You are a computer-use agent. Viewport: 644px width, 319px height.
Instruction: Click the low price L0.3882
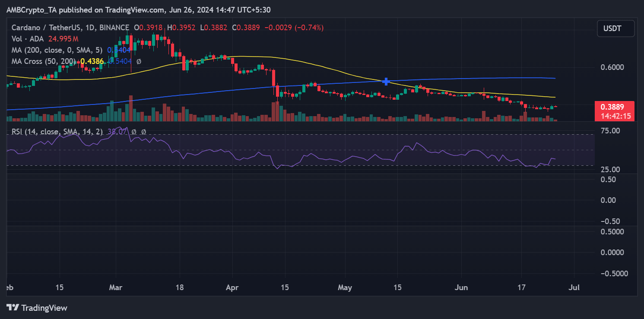coord(214,28)
